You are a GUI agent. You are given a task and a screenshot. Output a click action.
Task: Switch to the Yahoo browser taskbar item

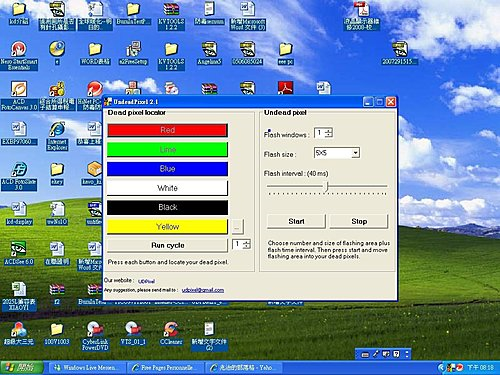[x=243, y=368]
